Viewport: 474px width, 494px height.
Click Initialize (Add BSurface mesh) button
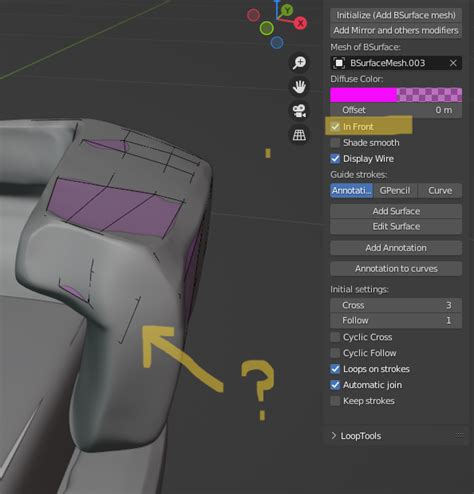(x=396, y=15)
